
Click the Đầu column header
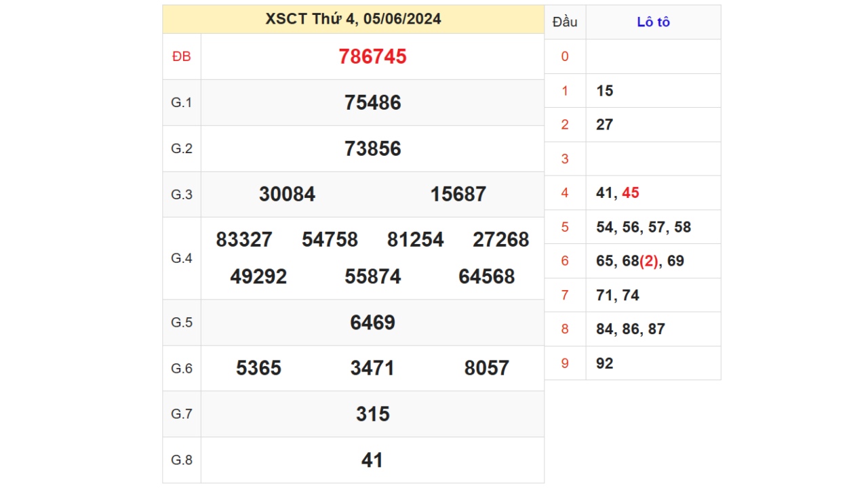(x=565, y=22)
